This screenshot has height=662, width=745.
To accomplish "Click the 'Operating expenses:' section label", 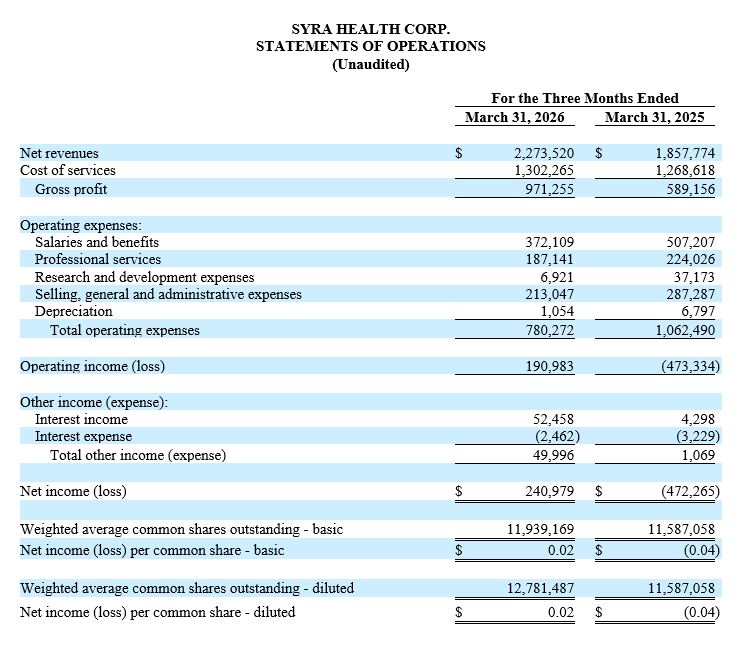I will click(81, 225).
